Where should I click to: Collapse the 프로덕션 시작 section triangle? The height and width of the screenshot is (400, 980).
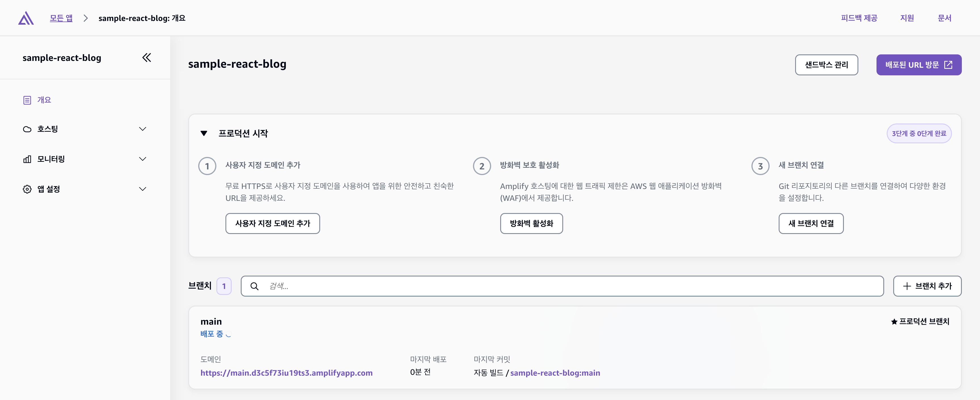(204, 133)
